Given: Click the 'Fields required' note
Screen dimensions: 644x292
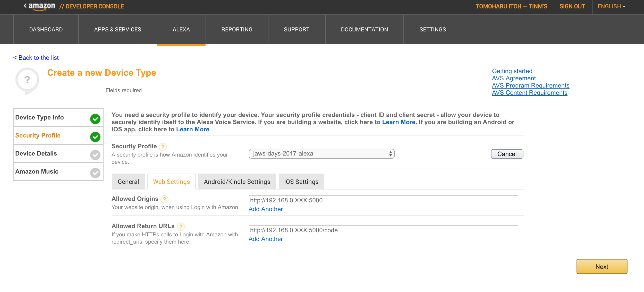Looking at the screenshot, I should tap(124, 90).
